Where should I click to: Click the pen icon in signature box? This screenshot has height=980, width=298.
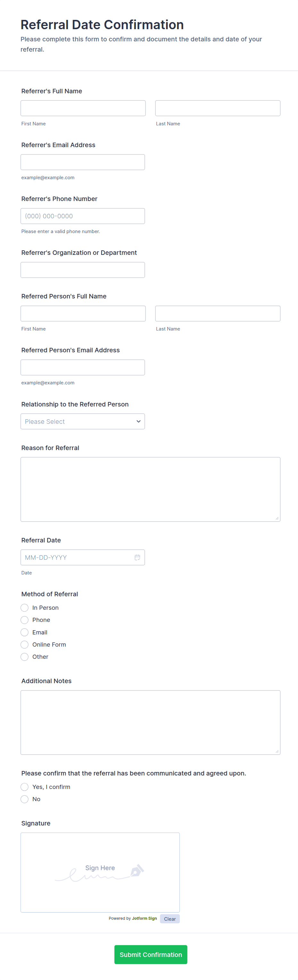[x=137, y=870]
